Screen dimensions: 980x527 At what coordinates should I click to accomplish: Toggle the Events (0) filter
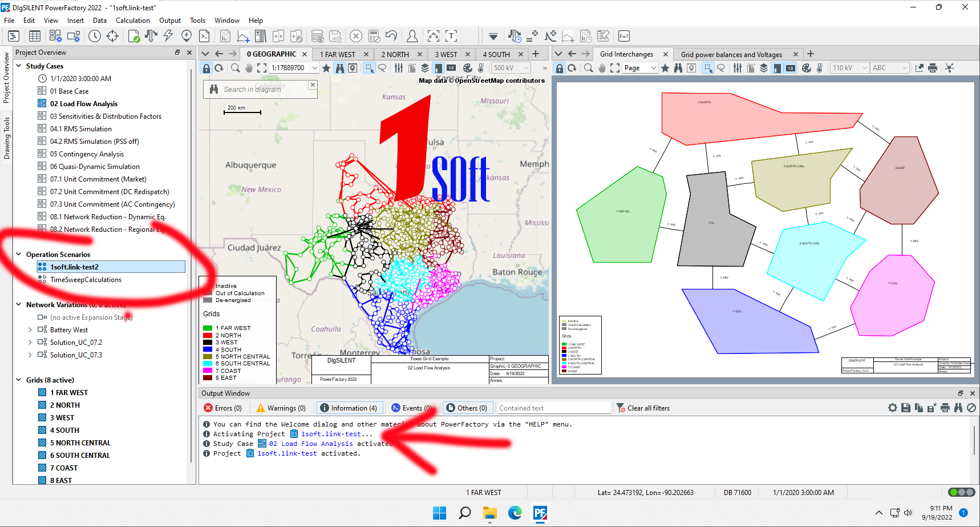[411, 408]
